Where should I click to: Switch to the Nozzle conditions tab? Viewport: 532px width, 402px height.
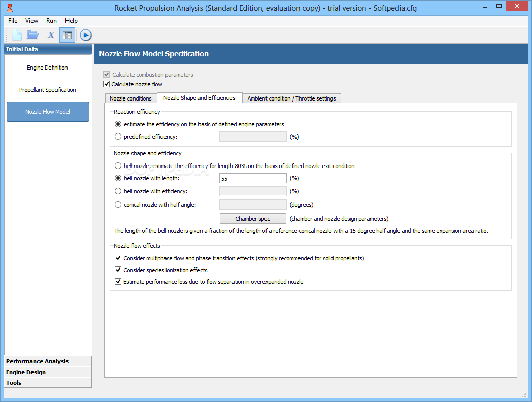click(130, 98)
